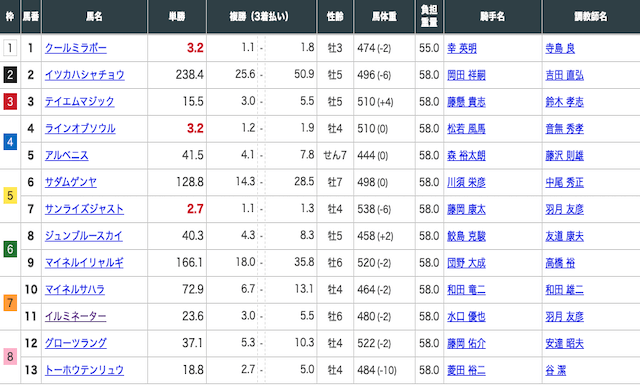Open jockey link 水口 優也
This screenshot has width=640, height=385.
click(466, 316)
